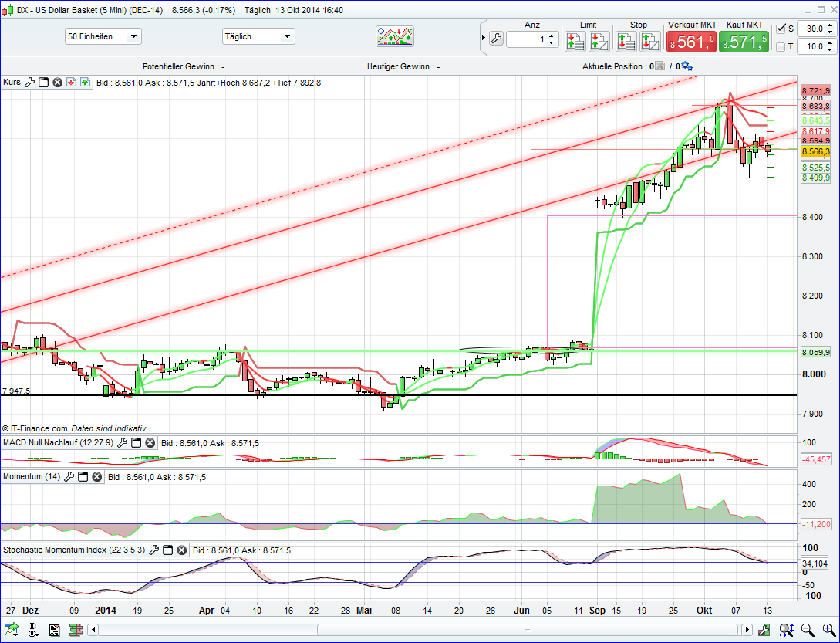The image size is (840, 643).
Task: Remove the Stochastic Momentum Index indicator
Action: (182, 550)
